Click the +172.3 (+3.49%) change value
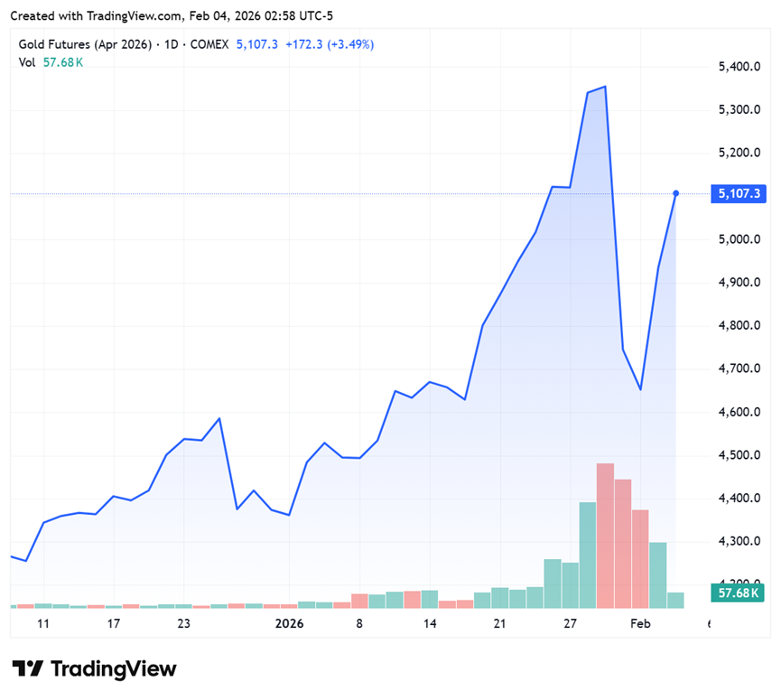 pos(329,44)
